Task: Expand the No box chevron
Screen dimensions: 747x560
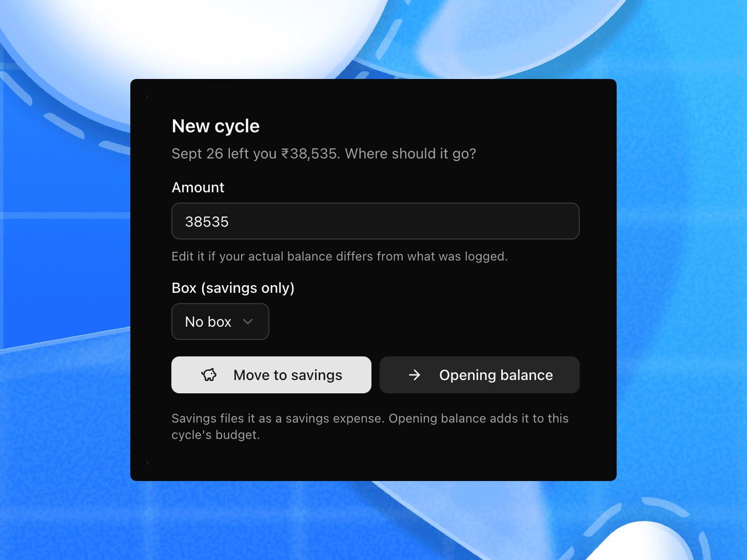Action: click(x=248, y=322)
